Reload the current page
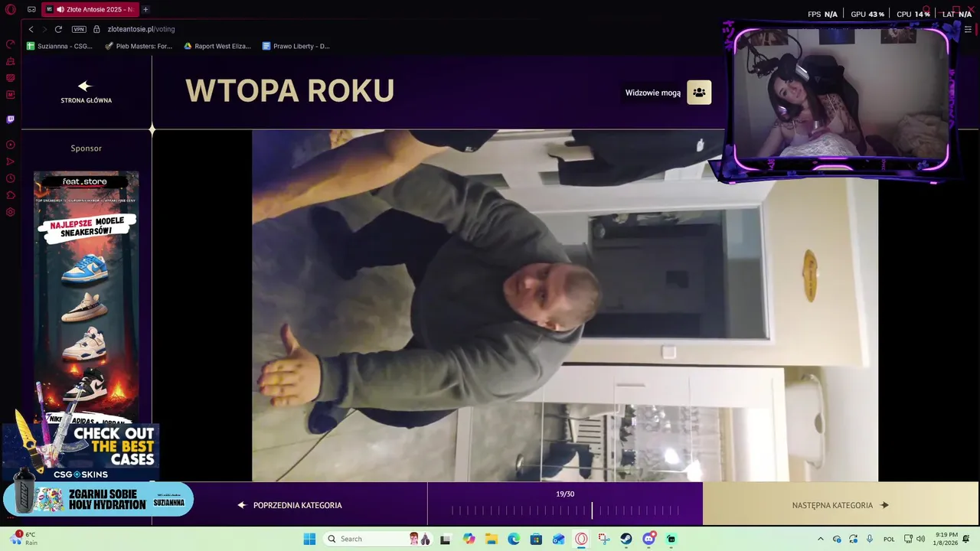 (58, 29)
